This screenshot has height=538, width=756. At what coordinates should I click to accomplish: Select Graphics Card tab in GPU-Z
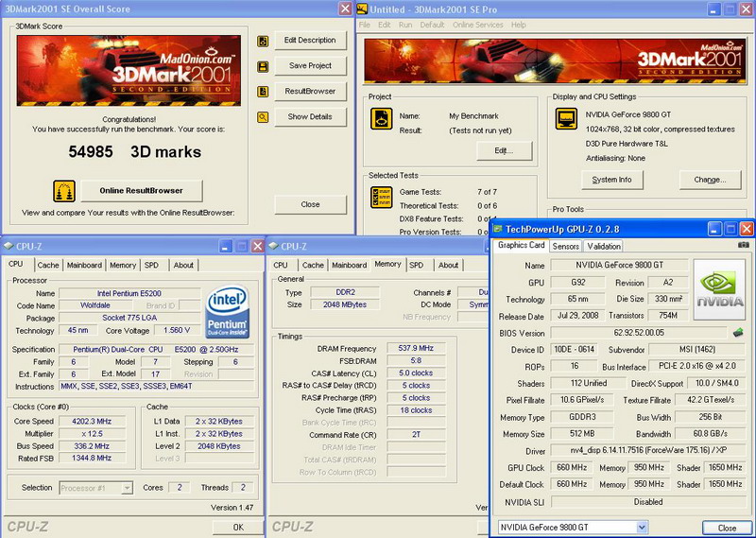pos(522,245)
